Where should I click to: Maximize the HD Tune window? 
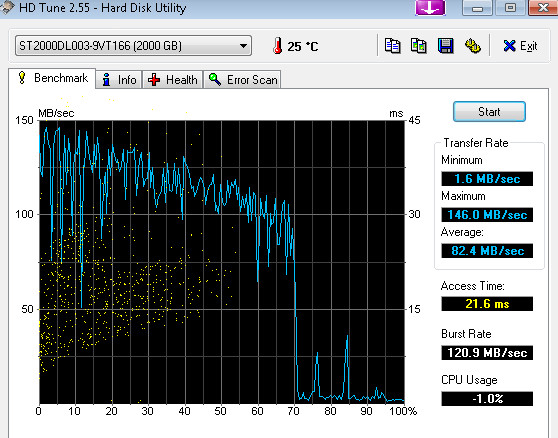click(511, 7)
